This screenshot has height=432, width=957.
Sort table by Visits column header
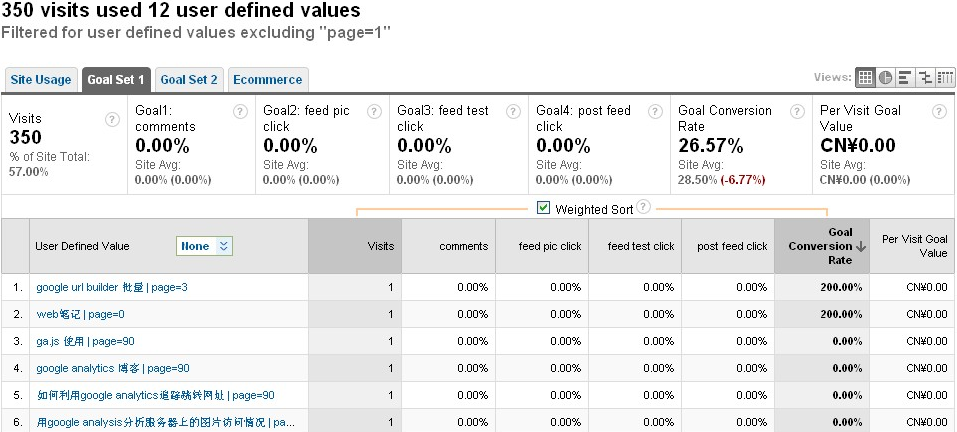[x=380, y=246]
